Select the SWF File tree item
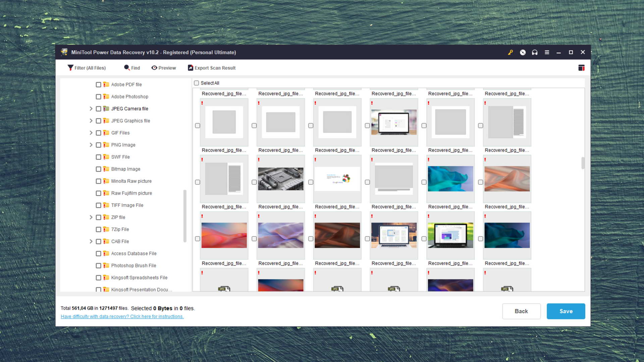The height and width of the screenshot is (362, 644). point(120,157)
